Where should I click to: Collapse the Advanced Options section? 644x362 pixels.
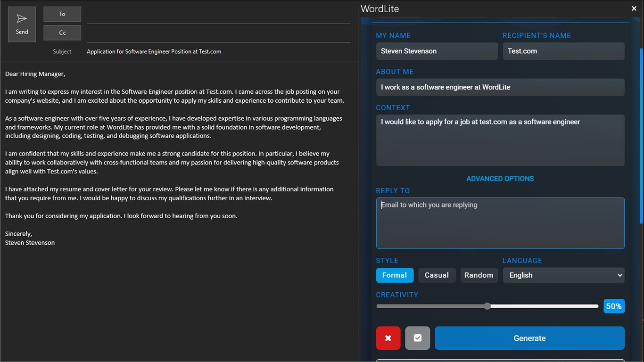click(x=500, y=179)
